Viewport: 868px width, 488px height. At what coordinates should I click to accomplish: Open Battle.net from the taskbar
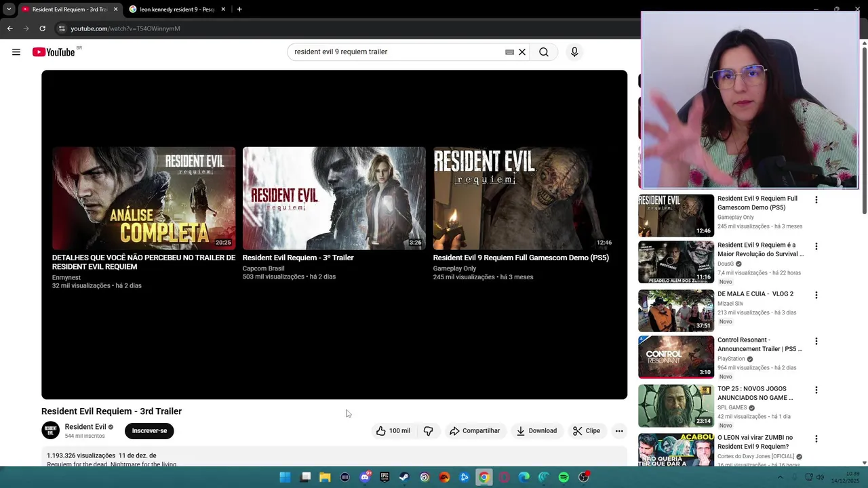[464, 477]
